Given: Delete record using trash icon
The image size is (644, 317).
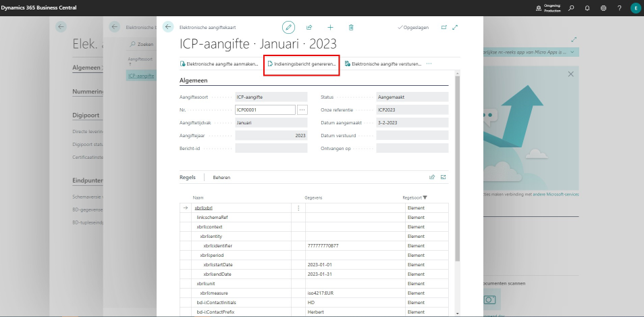Looking at the screenshot, I should click(351, 27).
